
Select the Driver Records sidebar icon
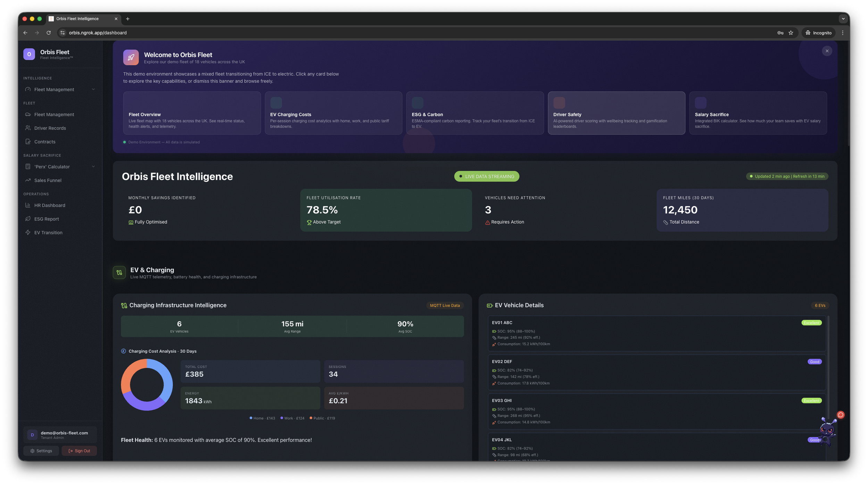click(28, 128)
